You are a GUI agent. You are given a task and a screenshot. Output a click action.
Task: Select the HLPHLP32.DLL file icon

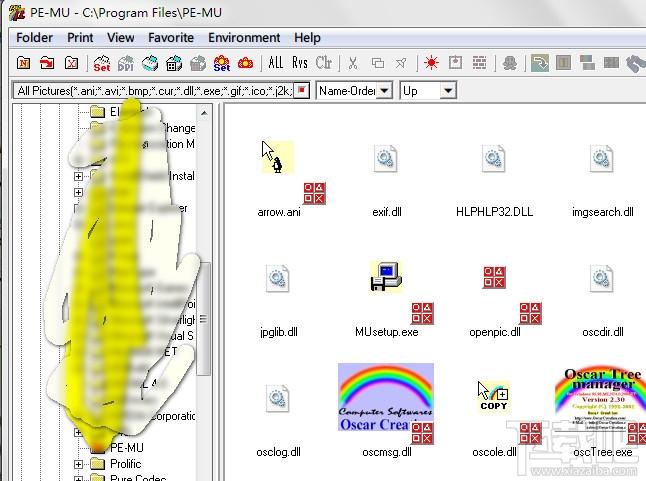pyautogui.click(x=494, y=158)
